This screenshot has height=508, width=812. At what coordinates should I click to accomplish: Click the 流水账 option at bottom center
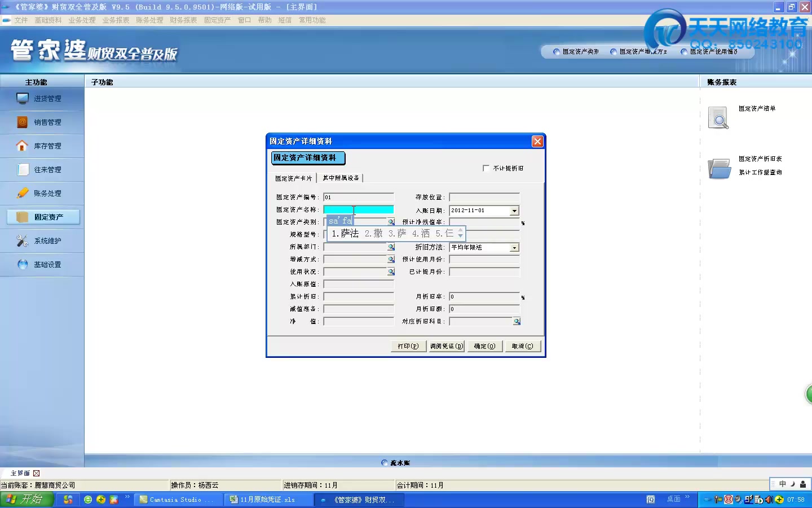(x=396, y=463)
